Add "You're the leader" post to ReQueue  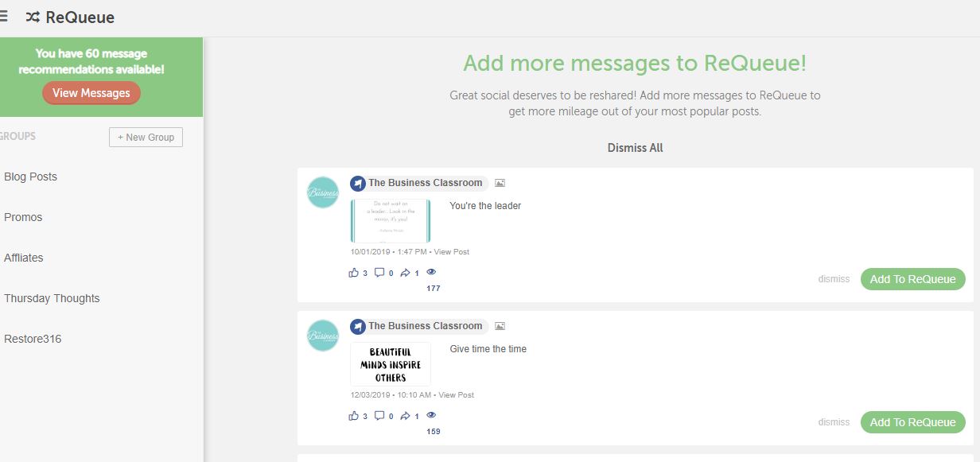pos(912,279)
